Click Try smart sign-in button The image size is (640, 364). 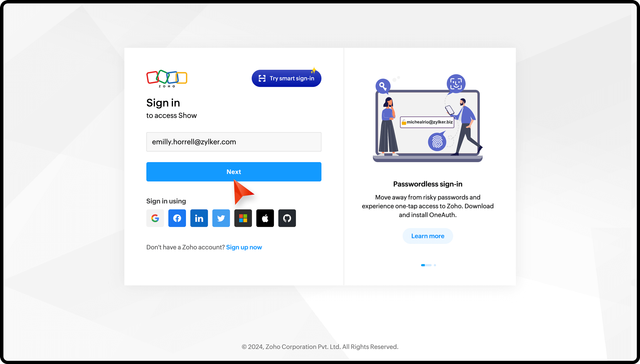(x=286, y=79)
